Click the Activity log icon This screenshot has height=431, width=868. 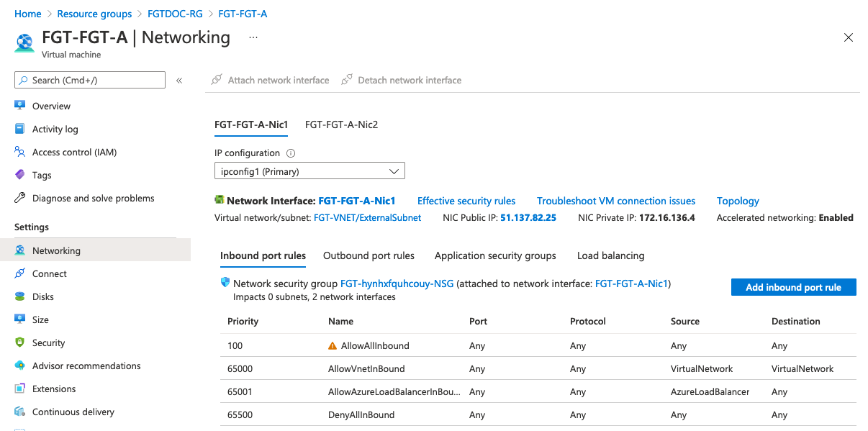click(20, 129)
